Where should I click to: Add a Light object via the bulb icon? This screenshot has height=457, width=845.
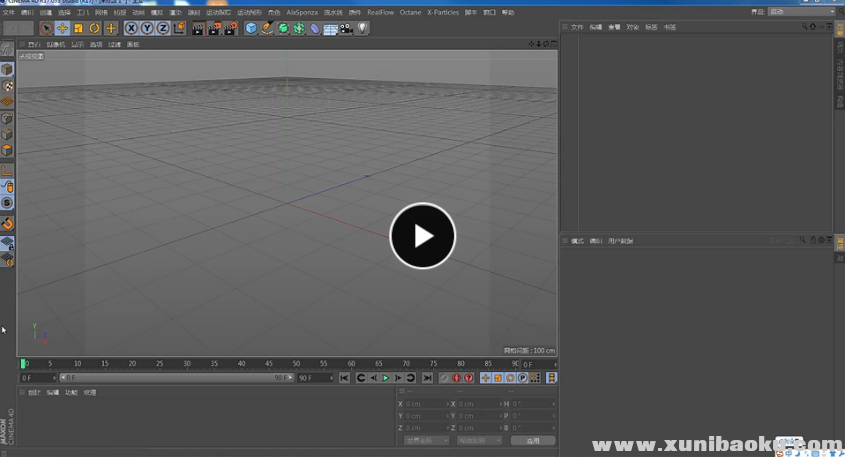(x=362, y=28)
